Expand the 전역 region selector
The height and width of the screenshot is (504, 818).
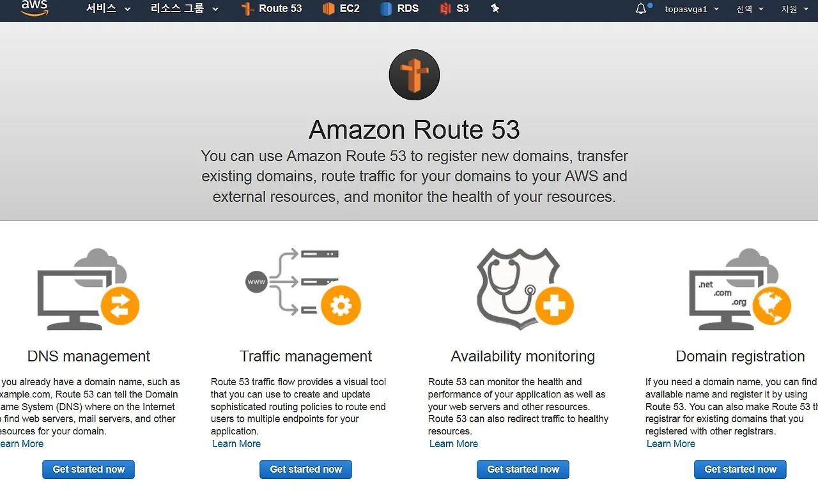point(750,9)
